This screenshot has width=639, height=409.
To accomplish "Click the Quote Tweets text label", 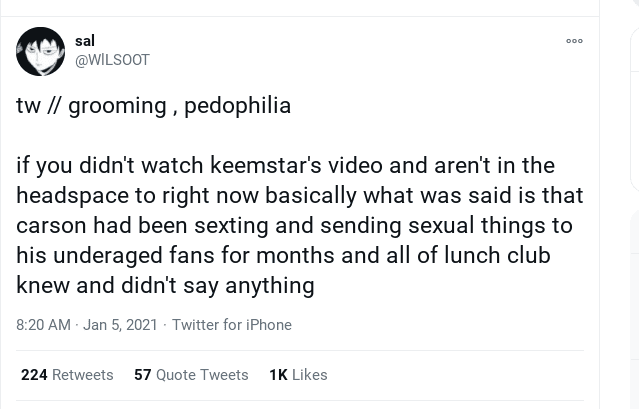I will pos(202,375).
